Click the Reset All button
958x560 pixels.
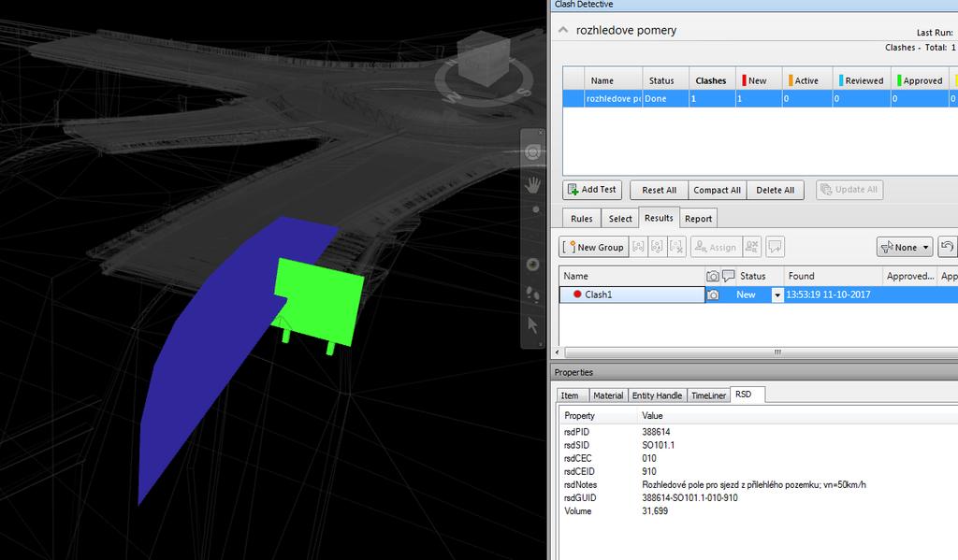(x=659, y=190)
